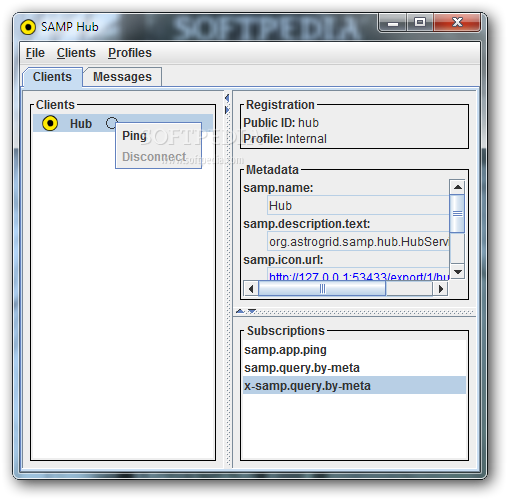Click the samp.name value field Hub
The image size is (508, 500).
[x=358, y=206]
